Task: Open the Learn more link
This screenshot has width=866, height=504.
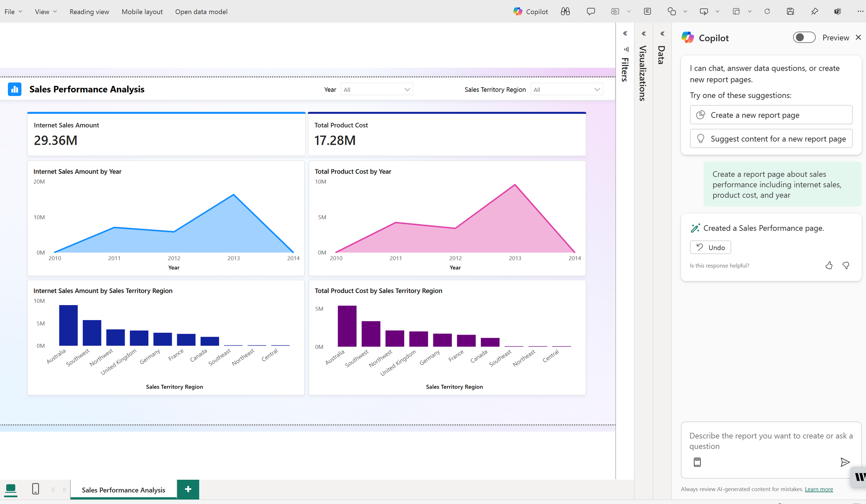Action: pyautogui.click(x=819, y=489)
